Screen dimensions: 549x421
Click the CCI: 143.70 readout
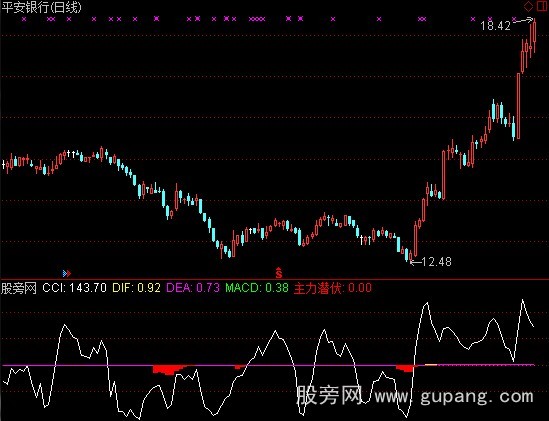[74, 288]
